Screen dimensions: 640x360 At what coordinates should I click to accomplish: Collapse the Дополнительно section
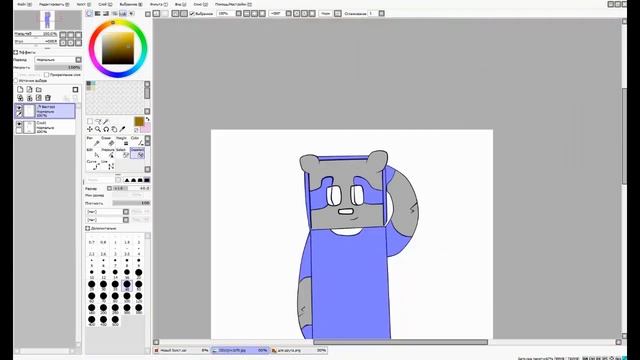pos(87,228)
